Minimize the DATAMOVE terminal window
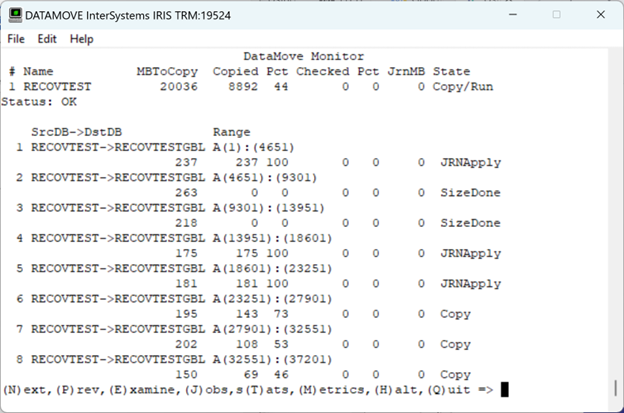 (513, 15)
